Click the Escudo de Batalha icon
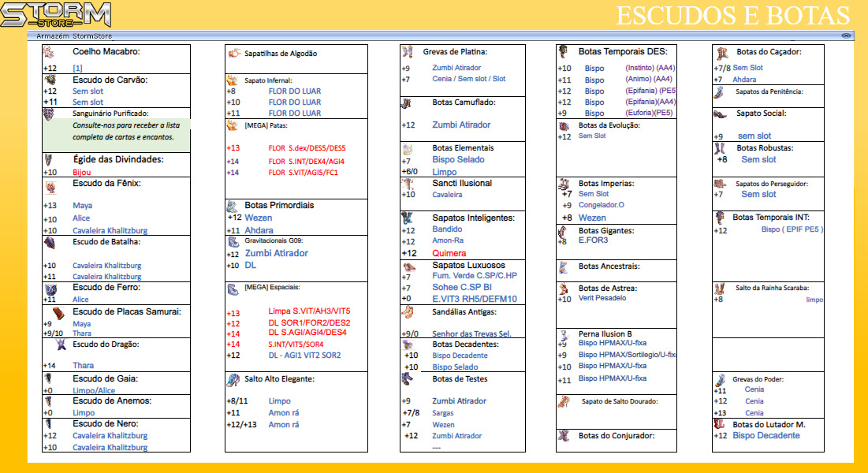868x473 pixels. 50,242
